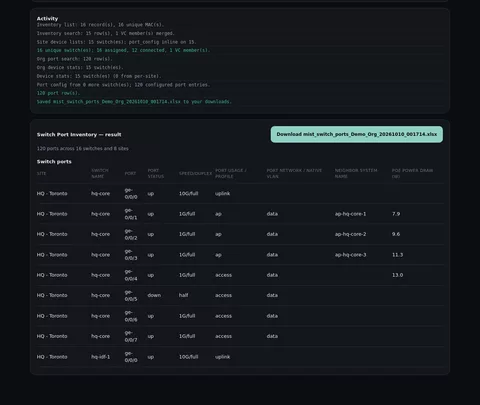Click the PORT STATUS column header
Viewport: 480px width, 405px height.
pyautogui.click(x=156, y=173)
